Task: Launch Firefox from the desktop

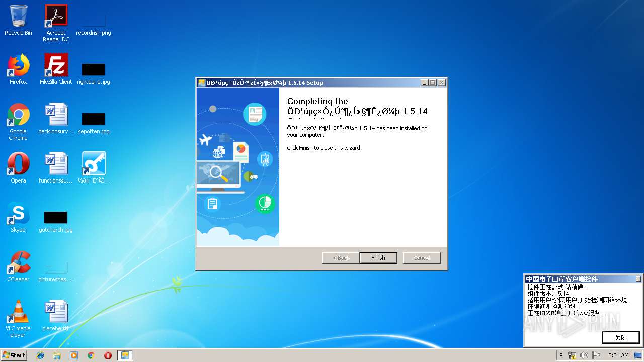Action: pyautogui.click(x=18, y=69)
